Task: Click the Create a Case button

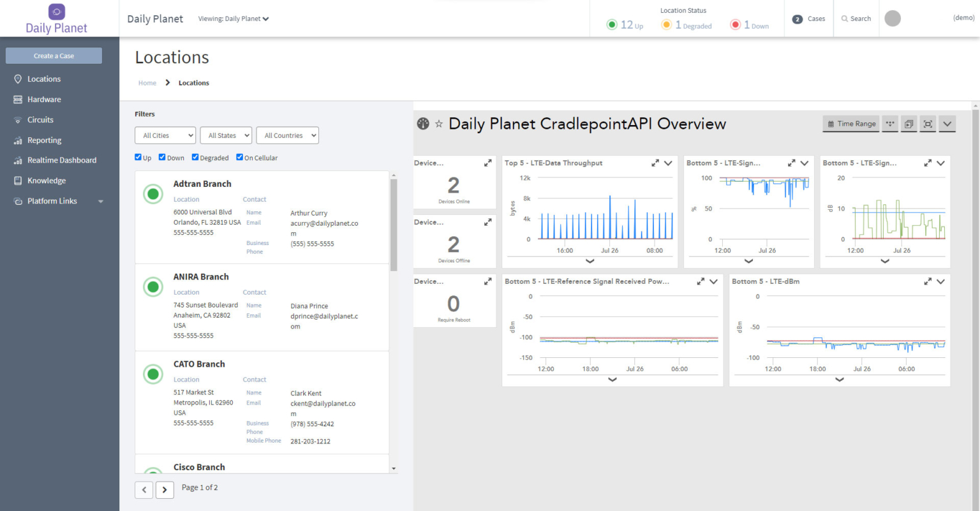Action: (x=54, y=56)
